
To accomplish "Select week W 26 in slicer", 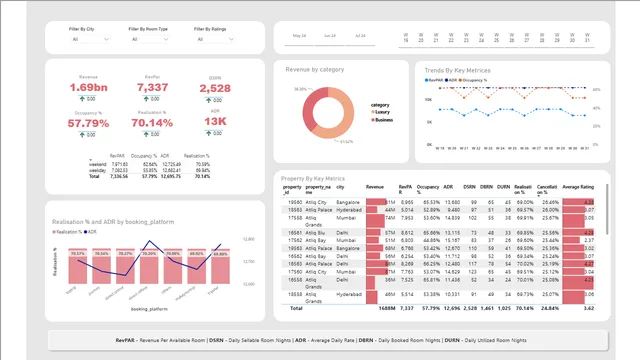I will [511, 38].
